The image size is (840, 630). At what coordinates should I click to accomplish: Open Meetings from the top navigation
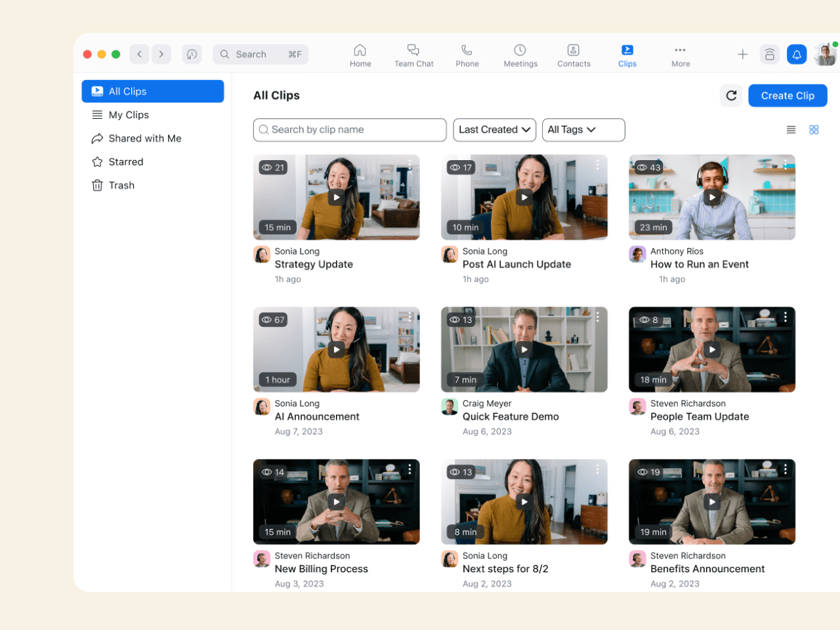pyautogui.click(x=520, y=56)
